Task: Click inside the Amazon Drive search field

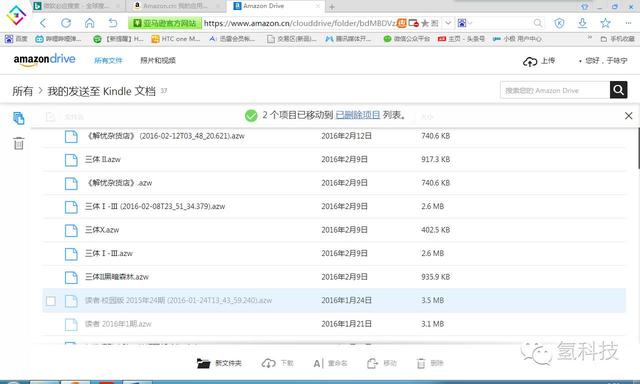Action: click(555, 90)
